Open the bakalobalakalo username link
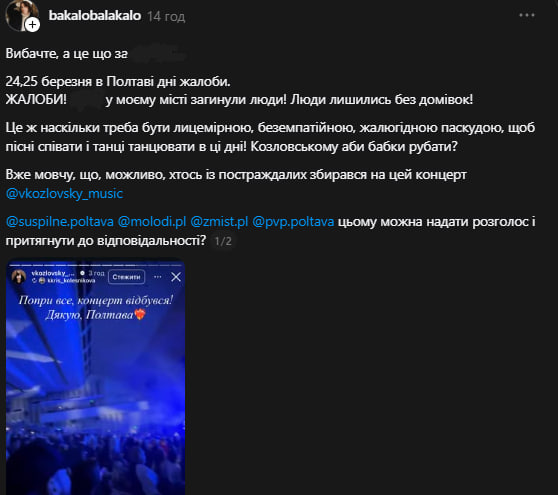 click(95, 16)
